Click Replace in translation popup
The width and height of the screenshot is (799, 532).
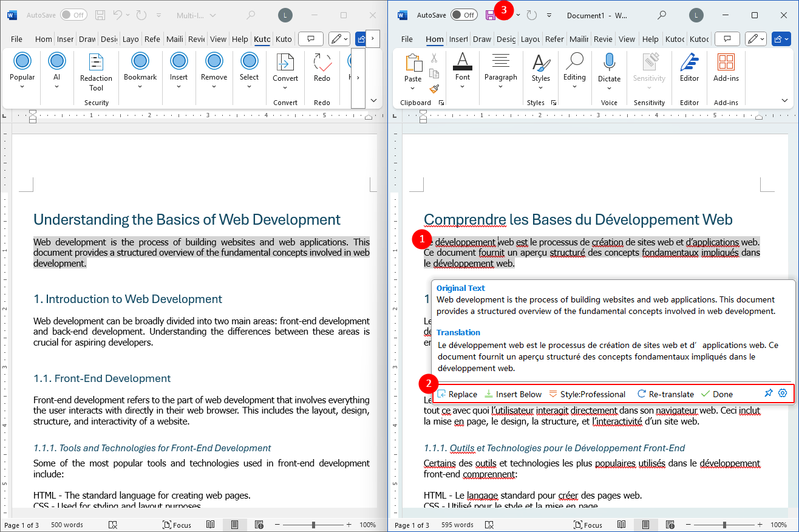[x=457, y=394]
